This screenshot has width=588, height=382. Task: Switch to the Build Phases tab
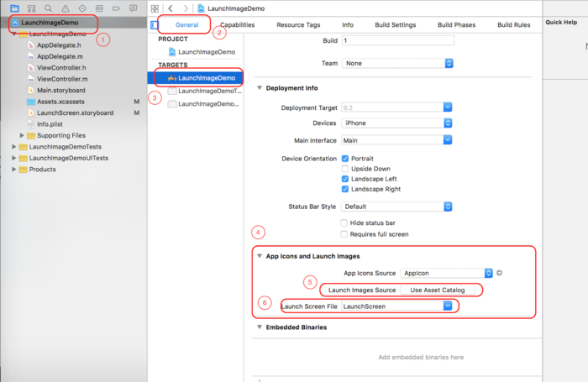click(456, 24)
